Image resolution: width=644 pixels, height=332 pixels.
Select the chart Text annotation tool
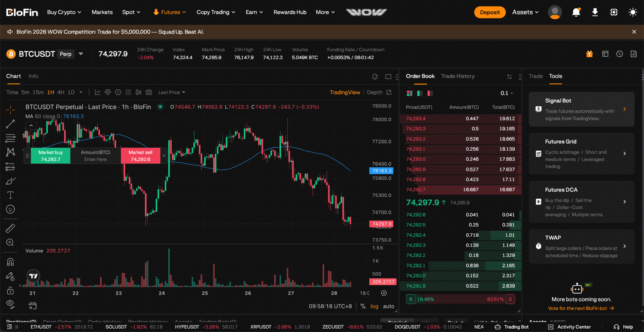pyautogui.click(x=10, y=195)
